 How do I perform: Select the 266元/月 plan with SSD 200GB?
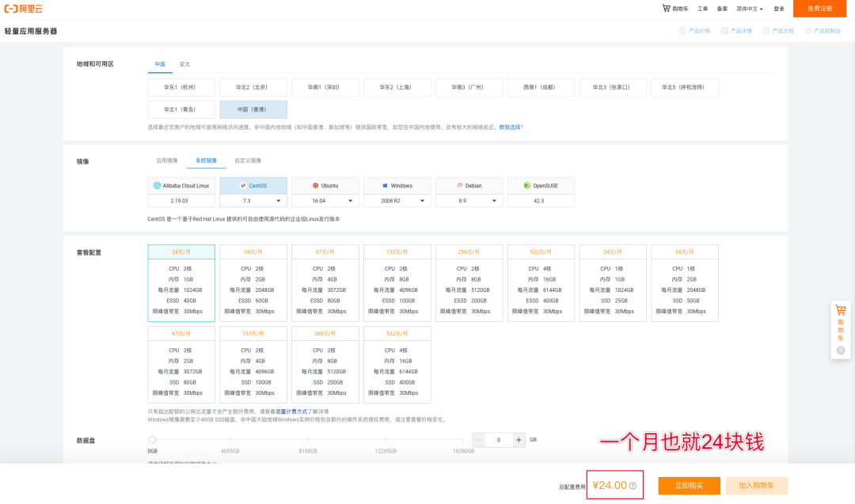click(325, 365)
